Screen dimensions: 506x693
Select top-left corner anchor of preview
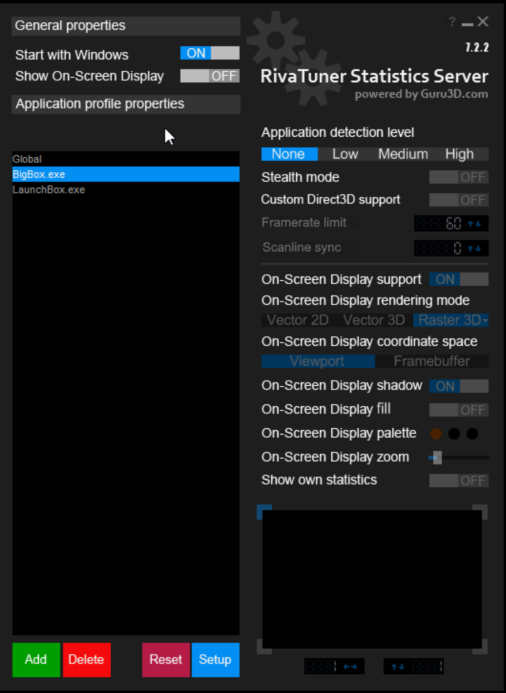[x=264, y=512]
